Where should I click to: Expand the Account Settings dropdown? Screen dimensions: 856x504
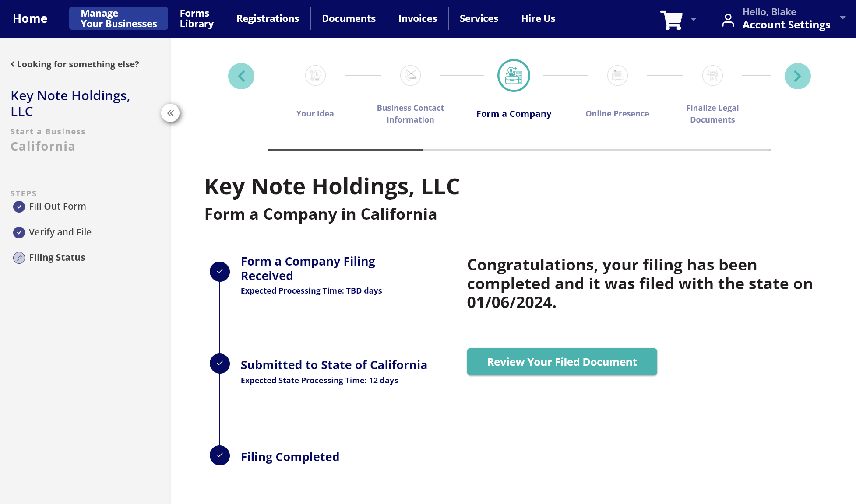click(843, 18)
